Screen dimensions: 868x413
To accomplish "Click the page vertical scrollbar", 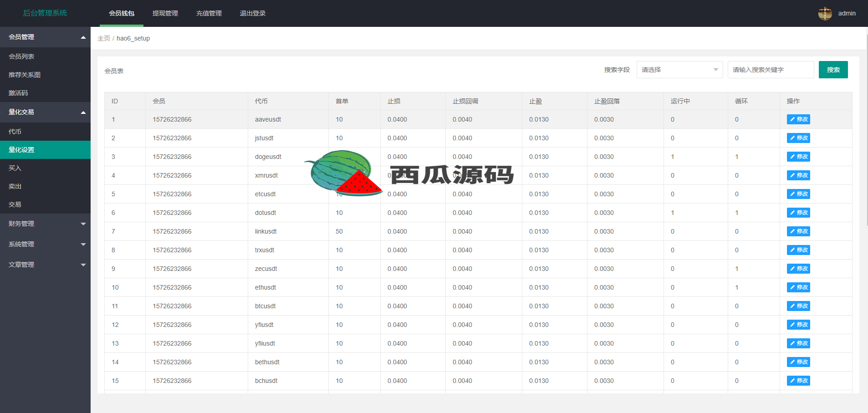I will click(x=866, y=130).
